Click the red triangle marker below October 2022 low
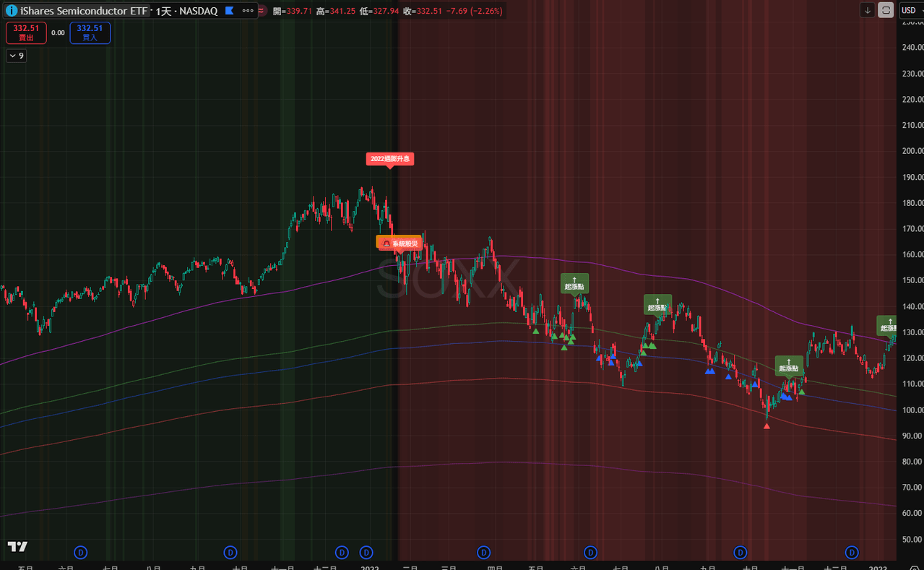Viewport: 924px width, 570px height. [x=767, y=426]
